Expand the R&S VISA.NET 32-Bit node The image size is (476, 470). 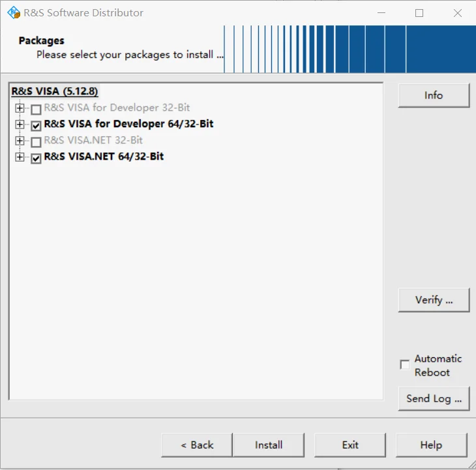click(x=20, y=141)
